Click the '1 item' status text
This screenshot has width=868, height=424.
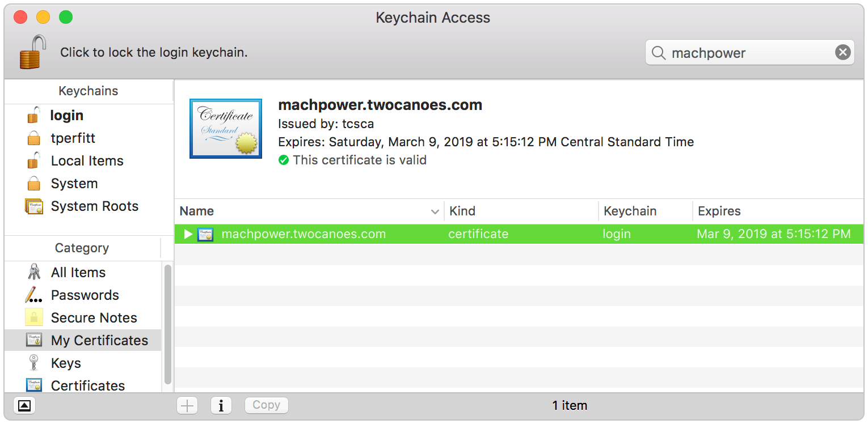click(x=570, y=405)
